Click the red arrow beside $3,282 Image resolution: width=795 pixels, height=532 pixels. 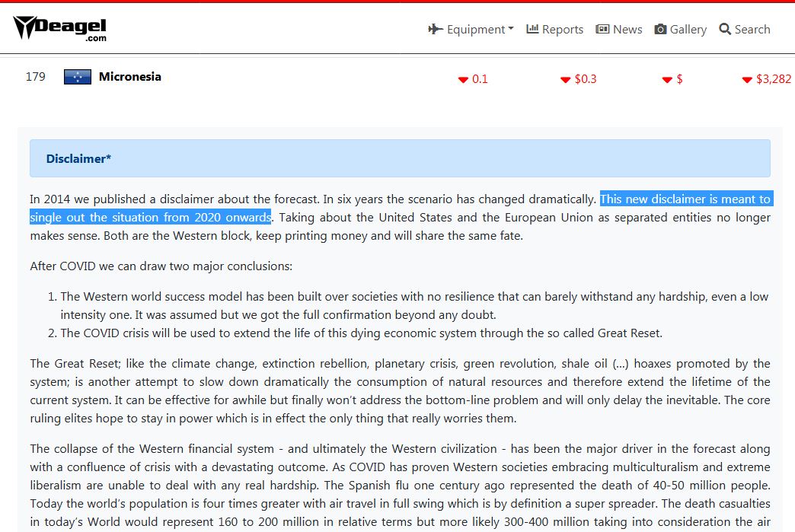tap(747, 80)
